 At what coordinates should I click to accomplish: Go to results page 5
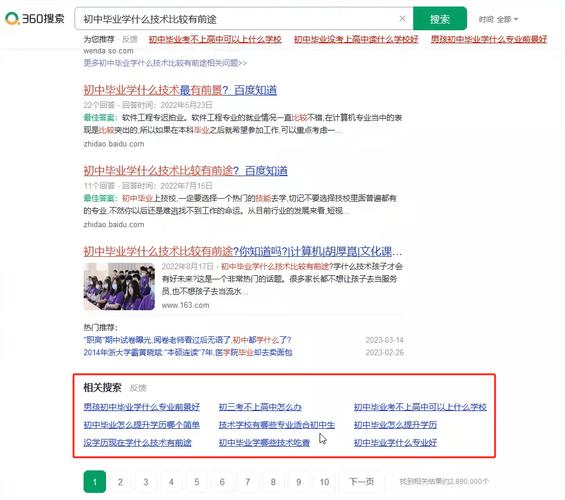(x=197, y=482)
